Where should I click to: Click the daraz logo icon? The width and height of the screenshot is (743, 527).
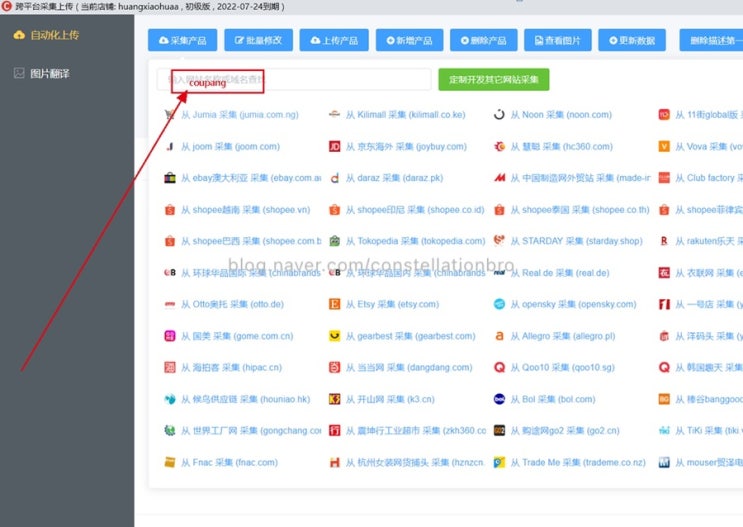(x=335, y=178)
